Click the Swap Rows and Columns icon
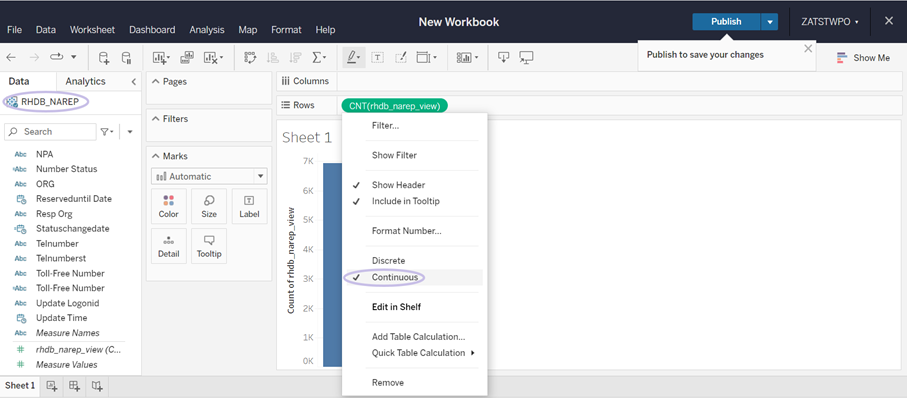The height and width of the screenshot is (398, 907). coord(250,57)
